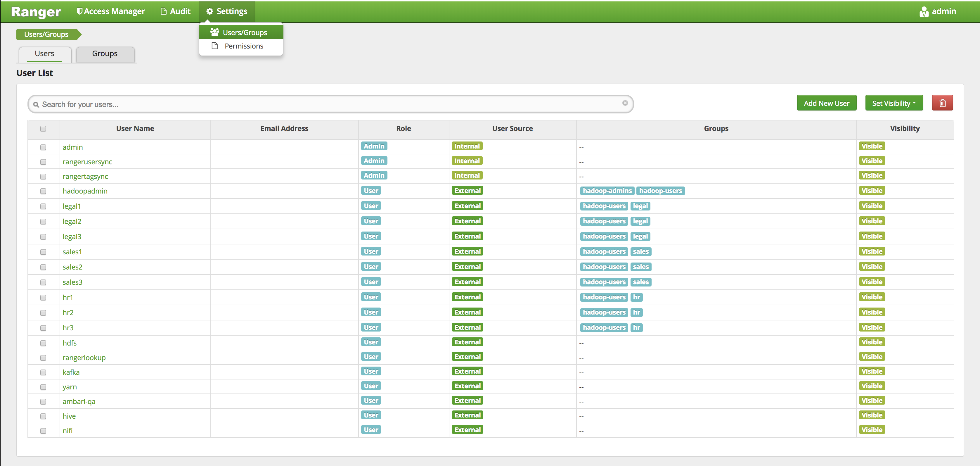Click the Admin role badge for admin
The width and height of the screenshot is (980, 466).
pyautogui.click(x=374, y=146)
